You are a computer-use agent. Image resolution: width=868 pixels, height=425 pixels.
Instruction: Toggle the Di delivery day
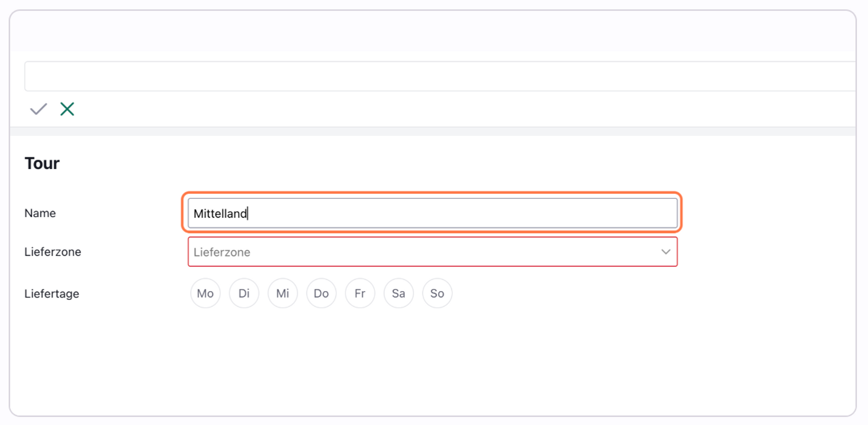coord(244,294)
